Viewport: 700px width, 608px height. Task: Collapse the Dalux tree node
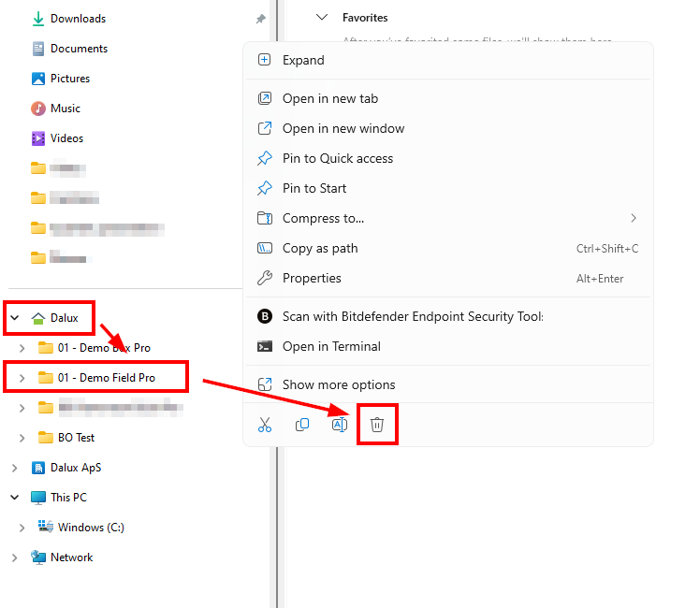14,318
